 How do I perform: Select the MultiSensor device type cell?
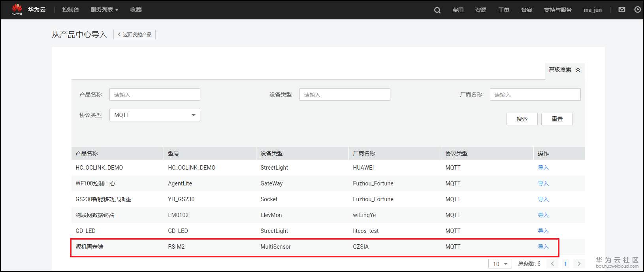[x=275, y=247]
